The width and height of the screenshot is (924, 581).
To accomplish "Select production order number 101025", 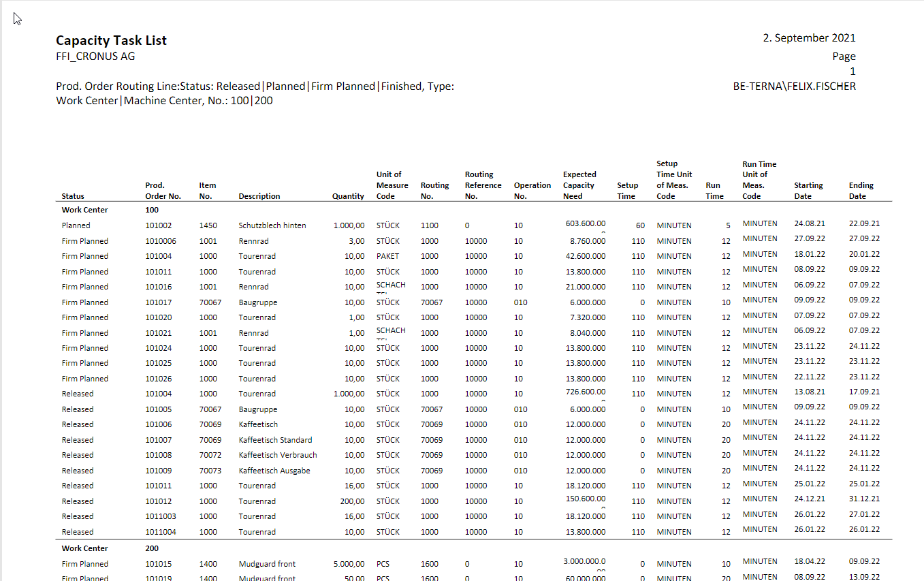I will [159, 363].
